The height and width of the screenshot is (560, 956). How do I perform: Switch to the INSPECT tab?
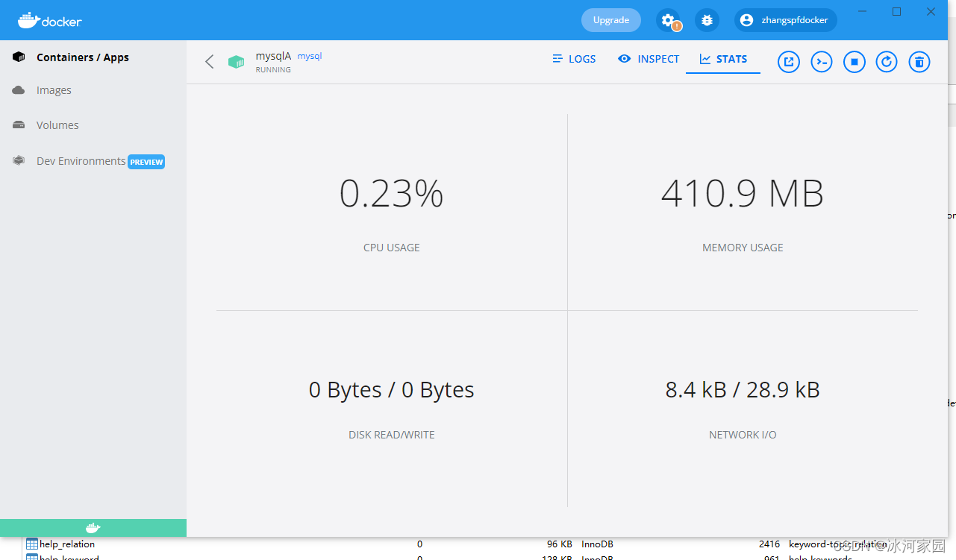coord(649,59)
